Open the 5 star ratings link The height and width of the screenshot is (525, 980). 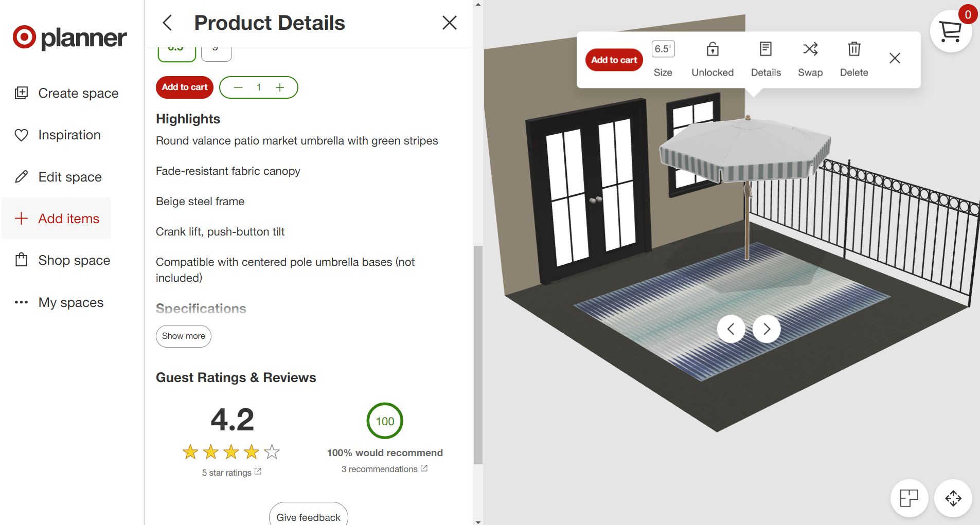point(231,473)
